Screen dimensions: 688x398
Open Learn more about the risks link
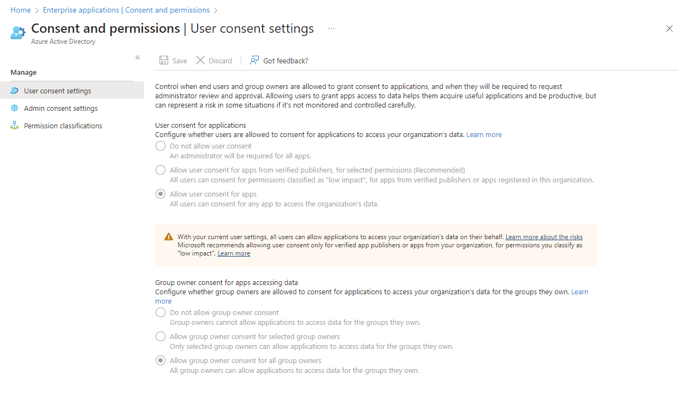click(544, 237)
